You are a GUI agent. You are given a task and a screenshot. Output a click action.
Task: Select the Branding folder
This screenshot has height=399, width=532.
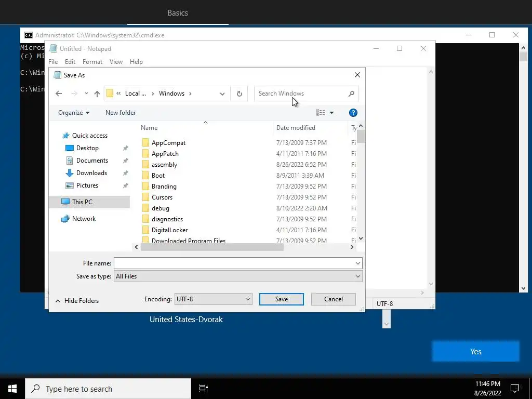click(164, 187)
